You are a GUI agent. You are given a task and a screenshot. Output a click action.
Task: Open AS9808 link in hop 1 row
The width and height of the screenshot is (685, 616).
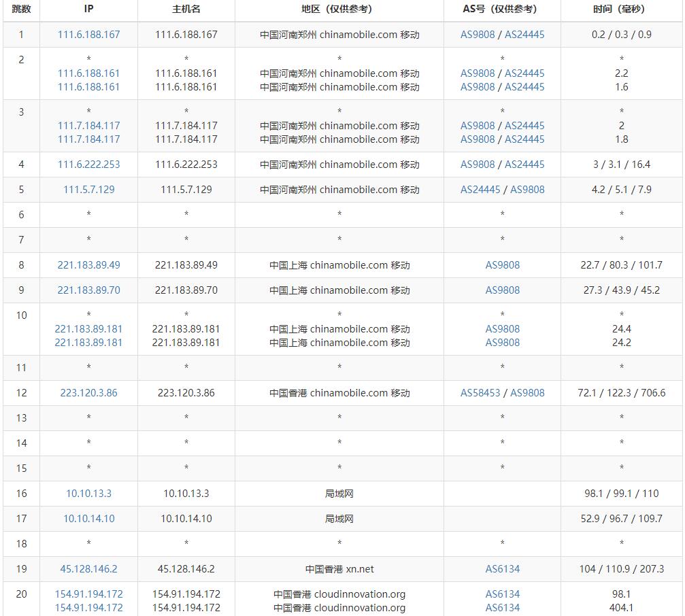tap(478, 35)
